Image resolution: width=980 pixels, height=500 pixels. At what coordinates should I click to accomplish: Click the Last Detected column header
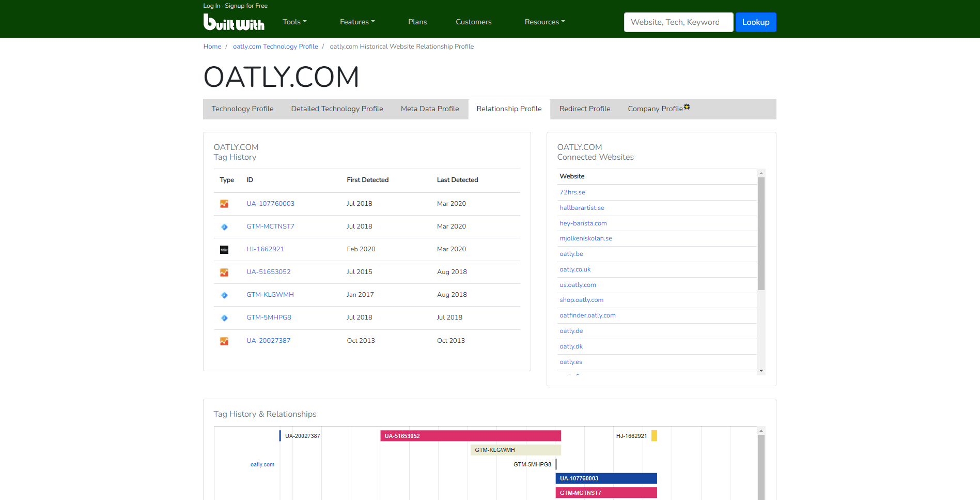point(457,180)
